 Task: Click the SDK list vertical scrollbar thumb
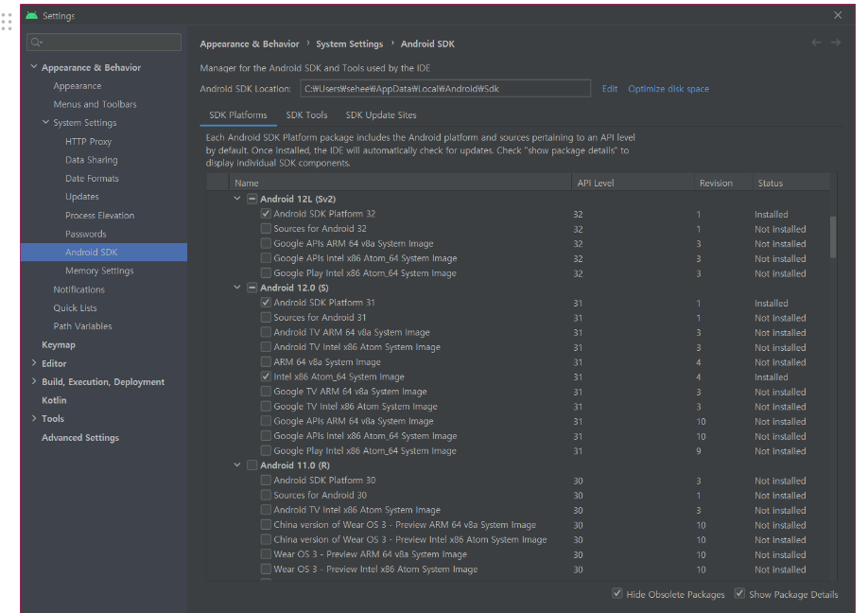pos(833,237)
